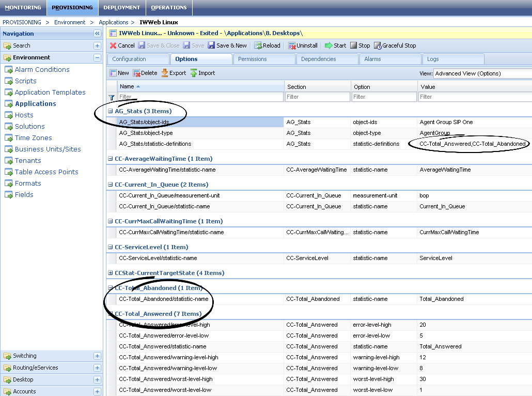Viewport: 532px width, 396px height.
Task: Click the Save & New icon
Action: tap(211, 45)
